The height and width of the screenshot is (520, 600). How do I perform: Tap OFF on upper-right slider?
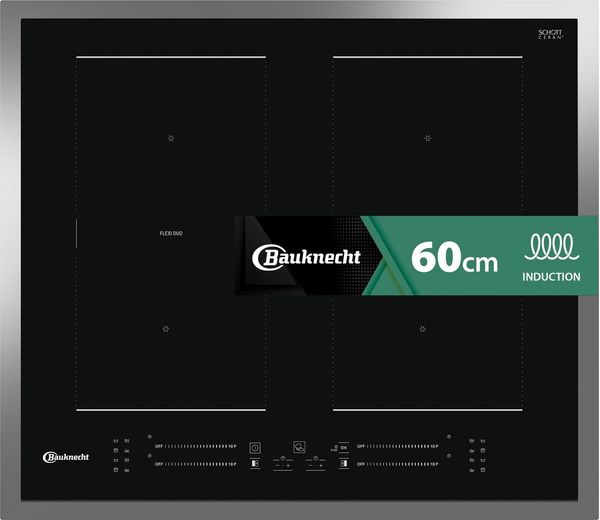click(361, 446)
